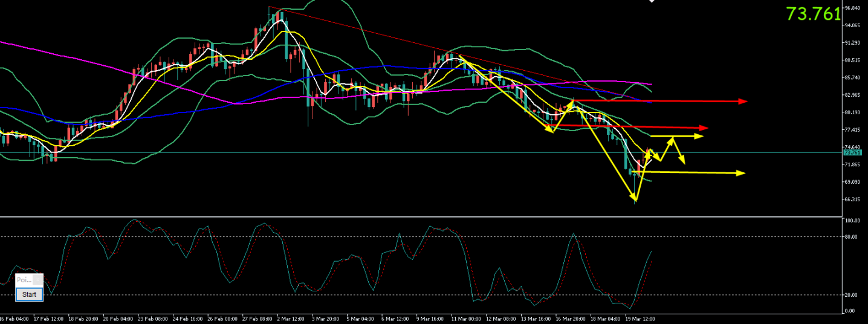Click the 19 Mar 12:00 time axis label
868x324 pixels.
point(640,318)
